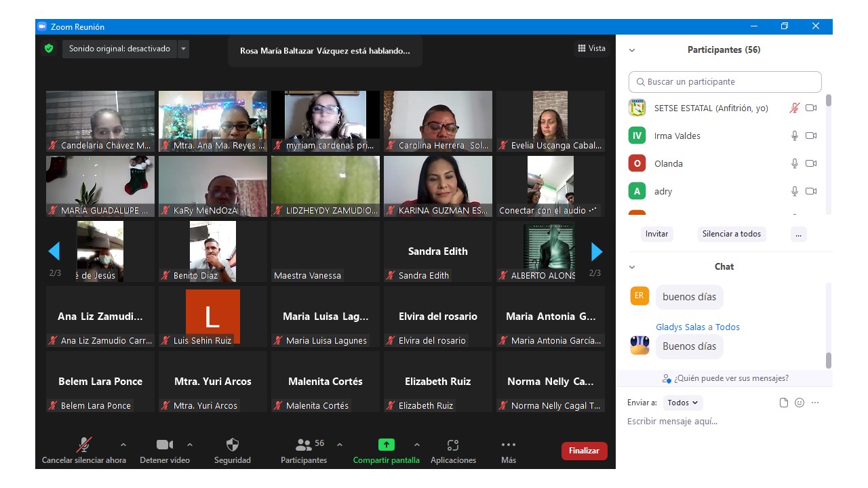868x488 pixels.
Task: Toggle Irma Valdes microphone icon
Action: point(795,136)
